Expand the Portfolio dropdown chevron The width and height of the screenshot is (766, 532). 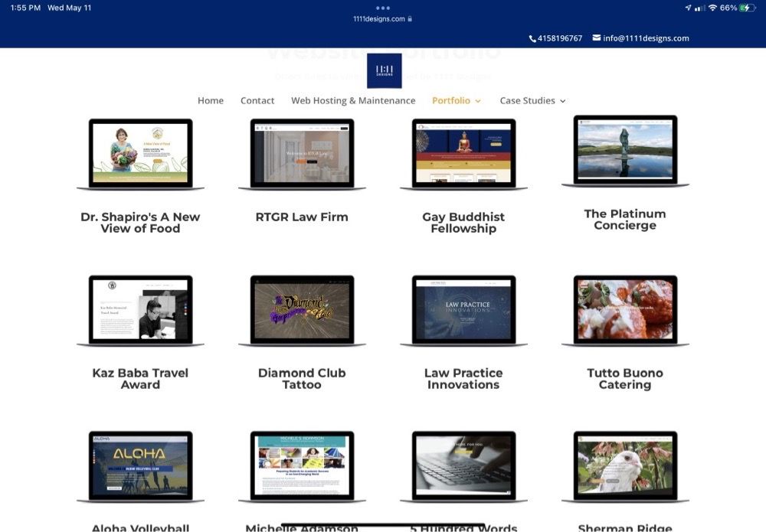[478, 101]
